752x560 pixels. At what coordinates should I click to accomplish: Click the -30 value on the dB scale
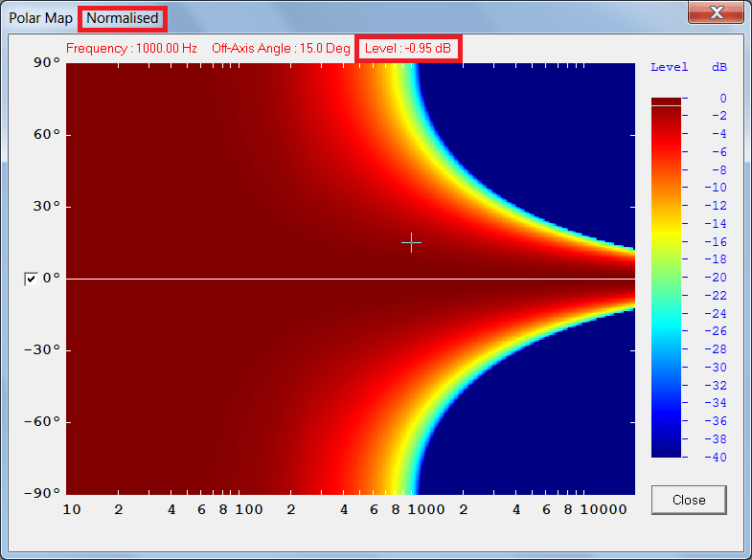click(716, 368)
